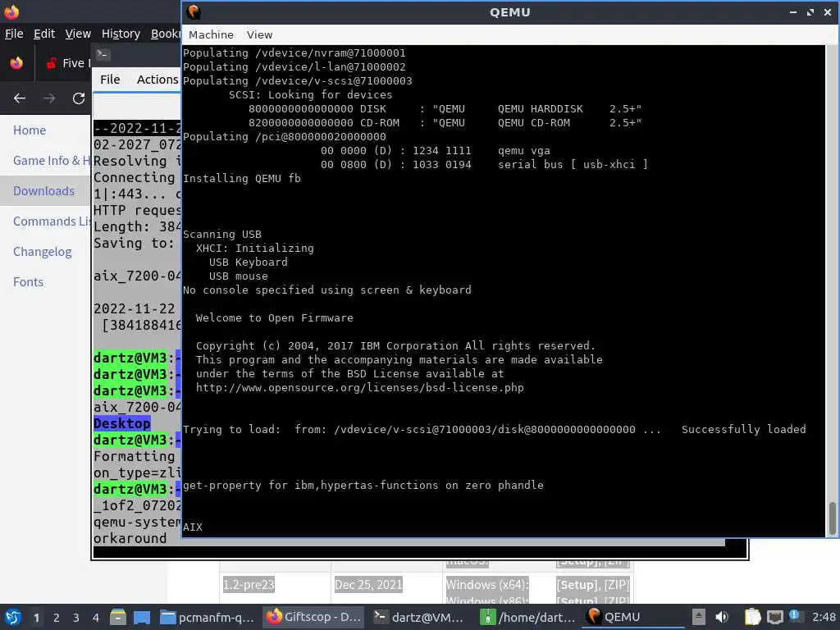Image resolution: width=840 pixels, height=630 pixels.
Task: Click the 'AIX' line in QEMU console
Action: pos(193,527)
